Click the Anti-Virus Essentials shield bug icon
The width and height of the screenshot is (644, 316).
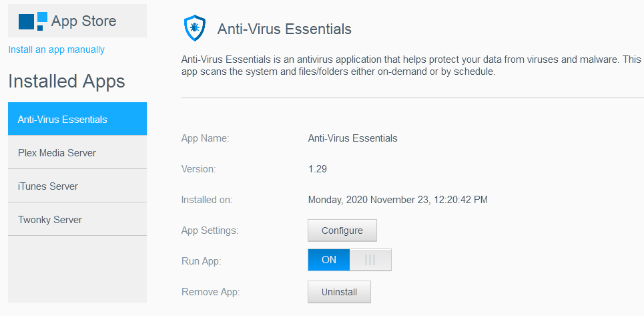pos(195,28)
